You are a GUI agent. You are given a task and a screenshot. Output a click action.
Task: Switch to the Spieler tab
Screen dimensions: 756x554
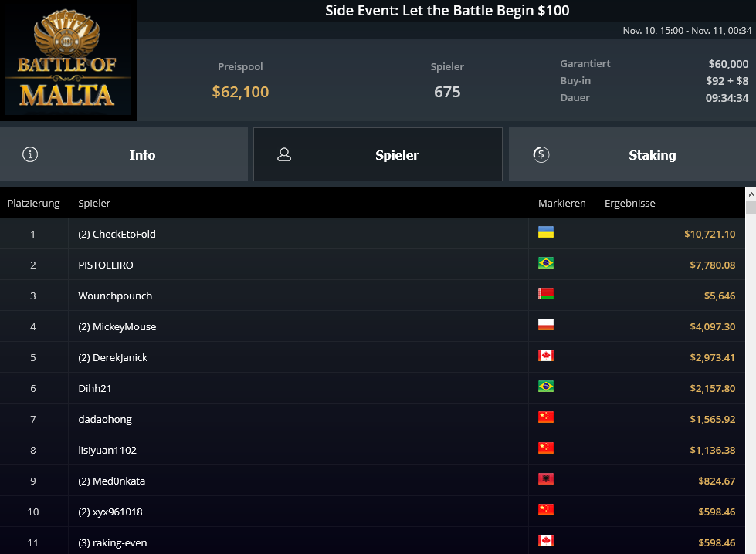point(378,154)
